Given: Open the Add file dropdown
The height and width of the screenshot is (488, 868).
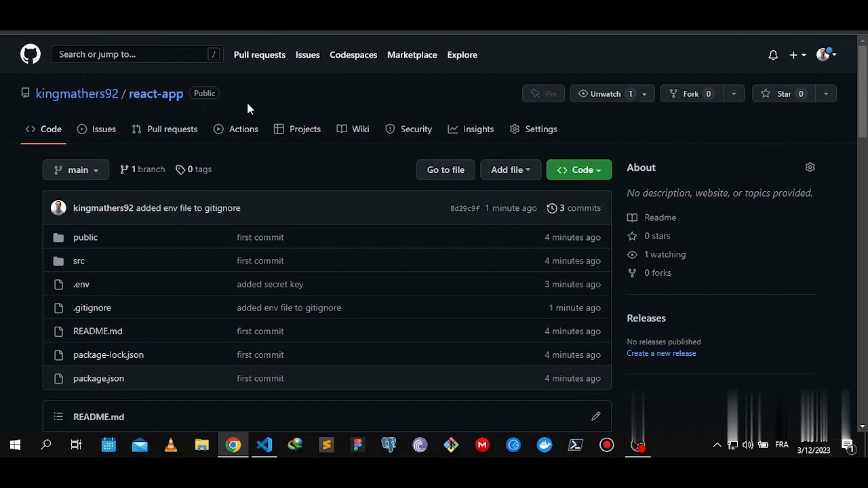Looking at the screenshot, I should coord(511,169).
